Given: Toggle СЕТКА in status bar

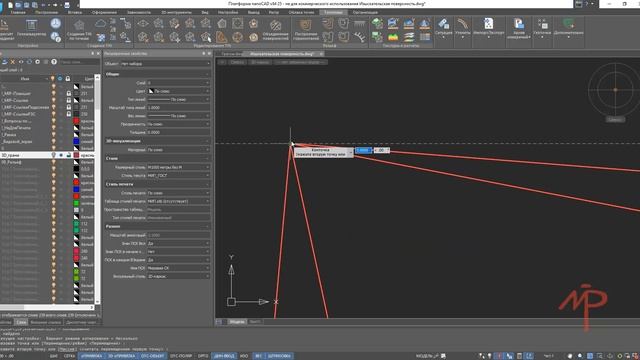Looking at the screenshot, I should (x=69, y=356).
